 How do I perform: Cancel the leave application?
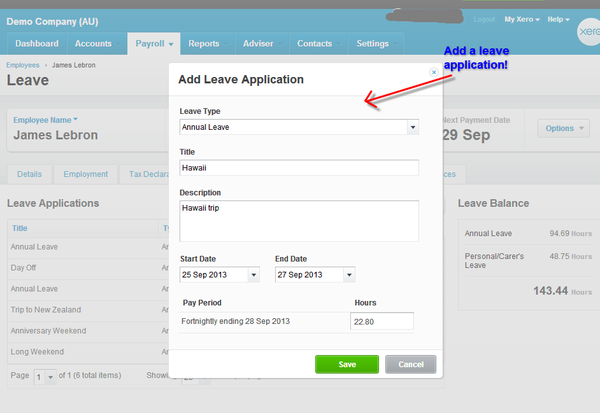point(410,364)
